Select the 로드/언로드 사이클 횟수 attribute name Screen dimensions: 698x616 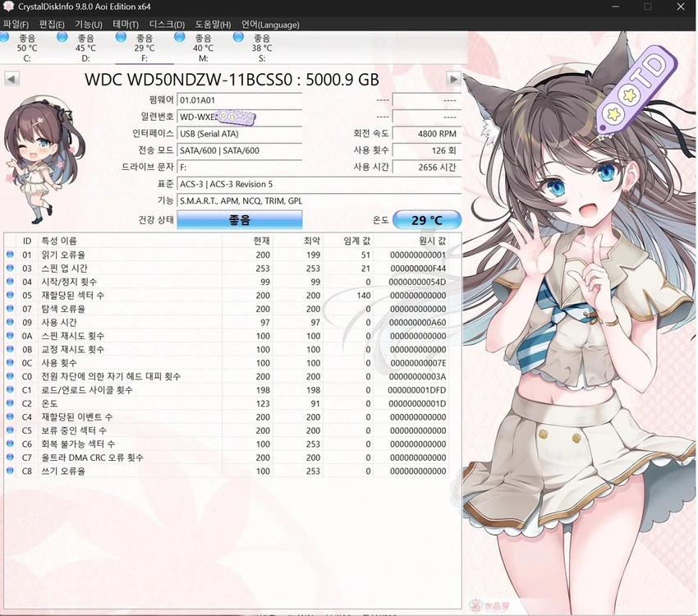click(x=87, y=390)
